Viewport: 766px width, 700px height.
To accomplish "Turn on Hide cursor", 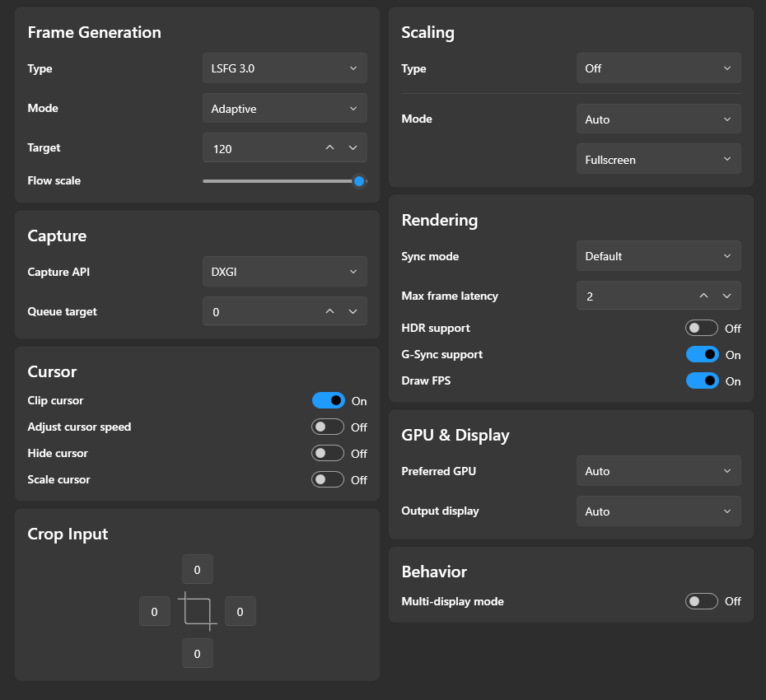I will 328,454.
